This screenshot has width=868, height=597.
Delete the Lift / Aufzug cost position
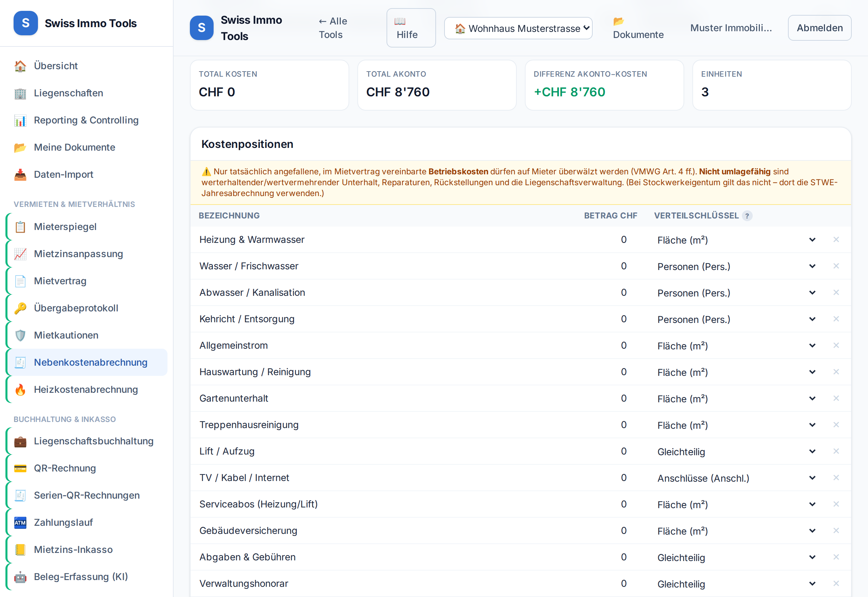(x=836, y=451)
